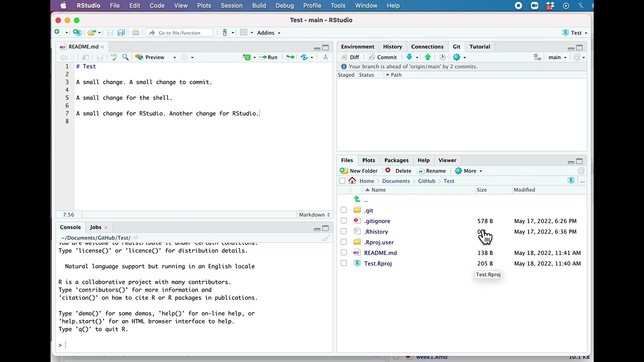Click the insert code chunk icon
644x362 pixels.
tap(247, 57)
